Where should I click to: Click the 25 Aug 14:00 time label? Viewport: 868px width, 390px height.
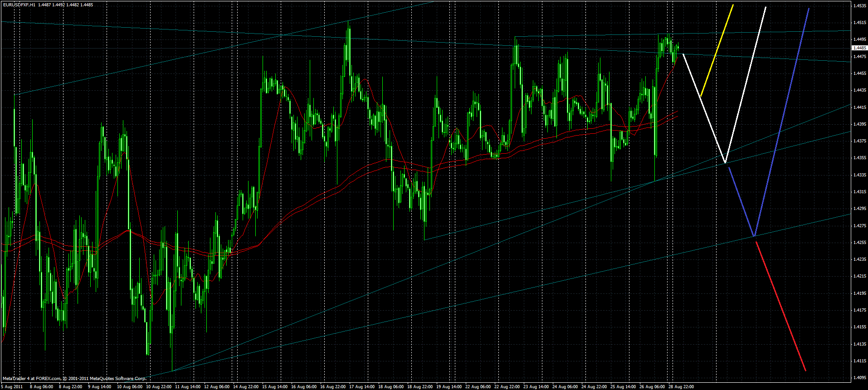[x=623, y=387]
